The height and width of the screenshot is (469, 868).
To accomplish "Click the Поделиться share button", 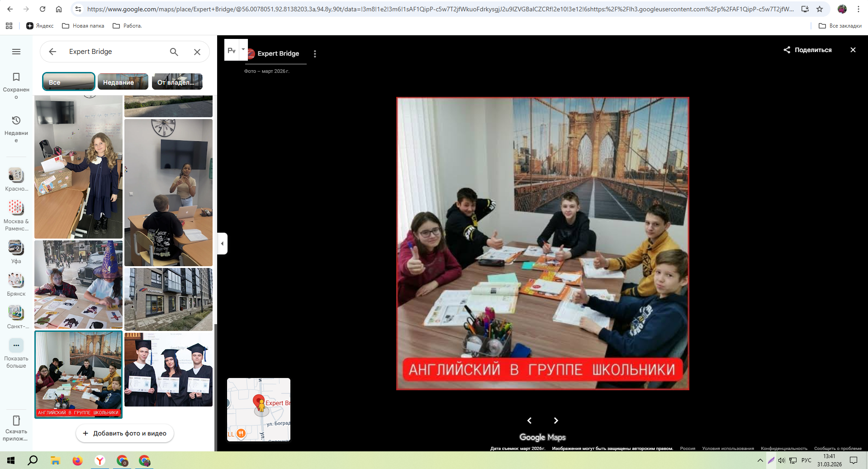I will [808, 50].
